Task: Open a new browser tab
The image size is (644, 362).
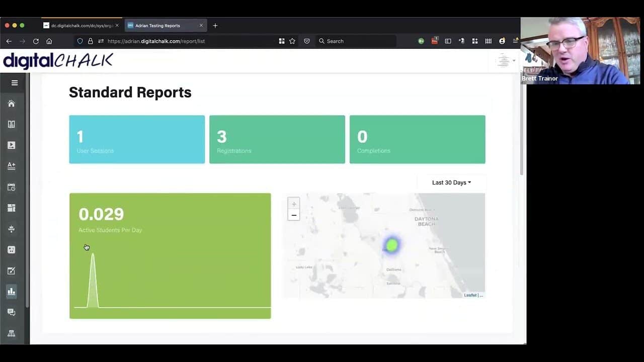Action: (215, 26)
